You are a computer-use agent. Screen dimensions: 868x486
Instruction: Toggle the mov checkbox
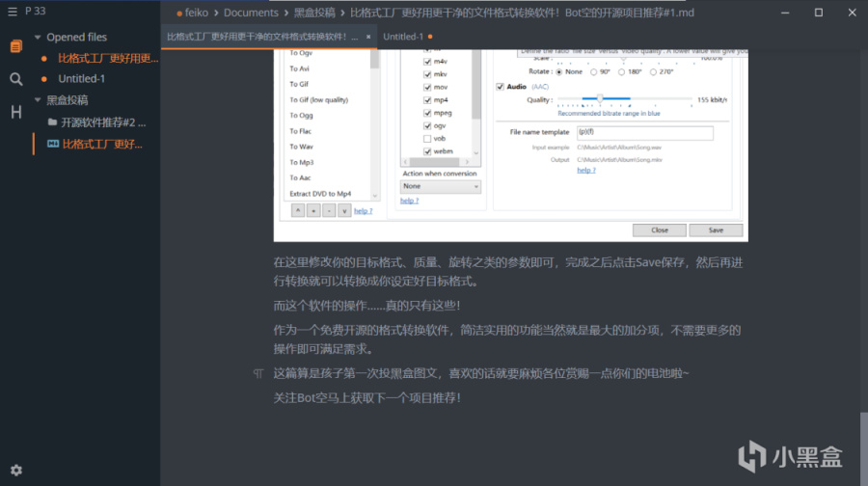point(427,87)
